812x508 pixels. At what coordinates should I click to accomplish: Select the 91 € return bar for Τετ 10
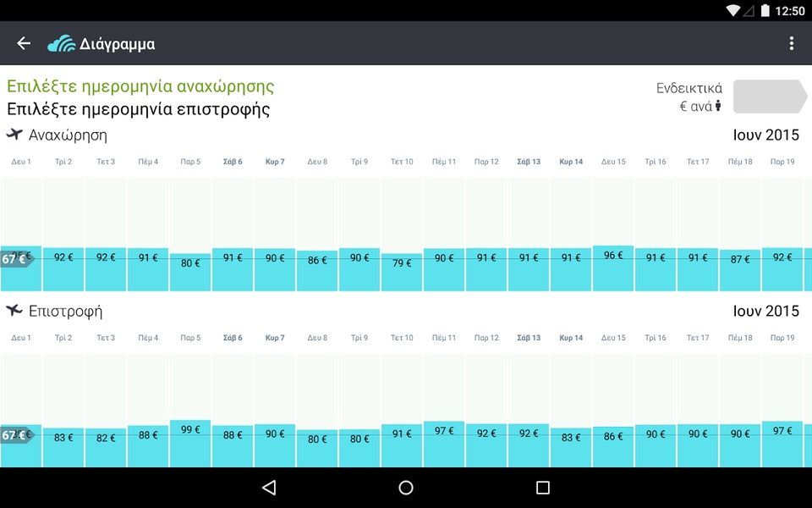[402, 446]
